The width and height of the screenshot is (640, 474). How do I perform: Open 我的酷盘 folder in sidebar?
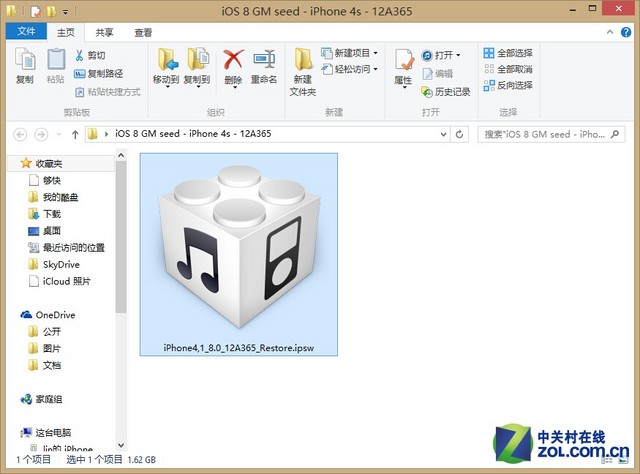point(53,198)
